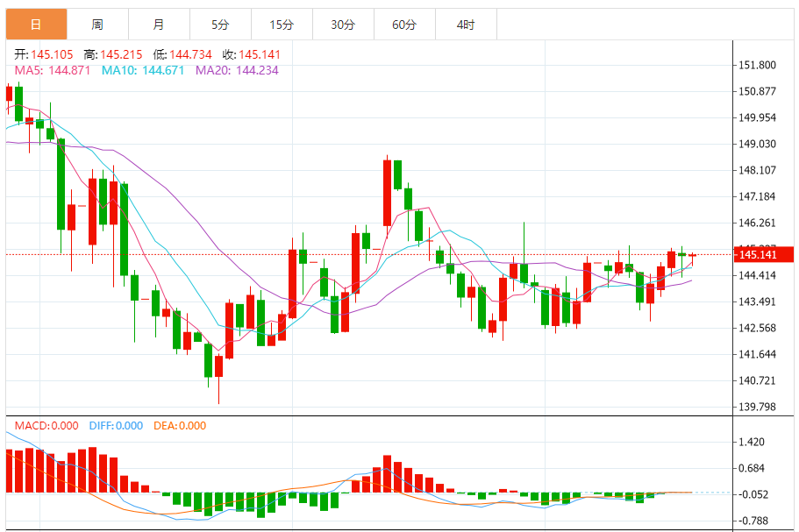Image resolution: width=799 pixels, height=532 pixels.
Task: Click the 145.141 current price label
Action: pos(763,254)
